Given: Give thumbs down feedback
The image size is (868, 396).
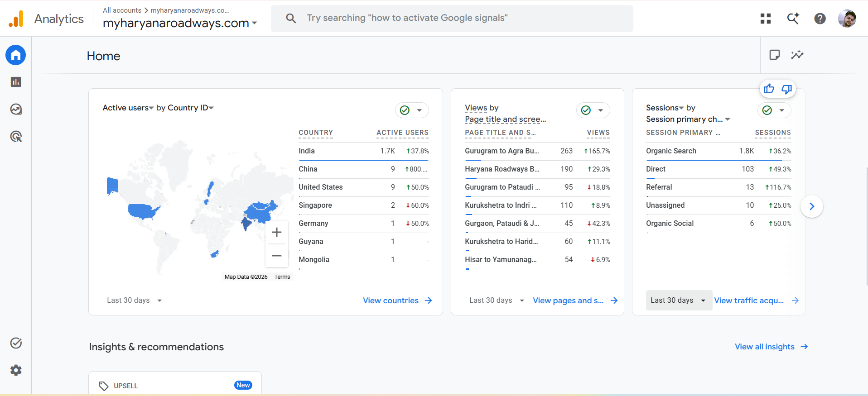Looking at the screenshot, I should pos(787,89).
